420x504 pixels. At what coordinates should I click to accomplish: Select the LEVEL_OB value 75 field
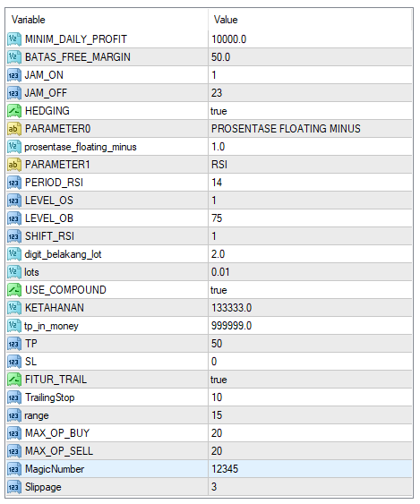tap(310, 218)
